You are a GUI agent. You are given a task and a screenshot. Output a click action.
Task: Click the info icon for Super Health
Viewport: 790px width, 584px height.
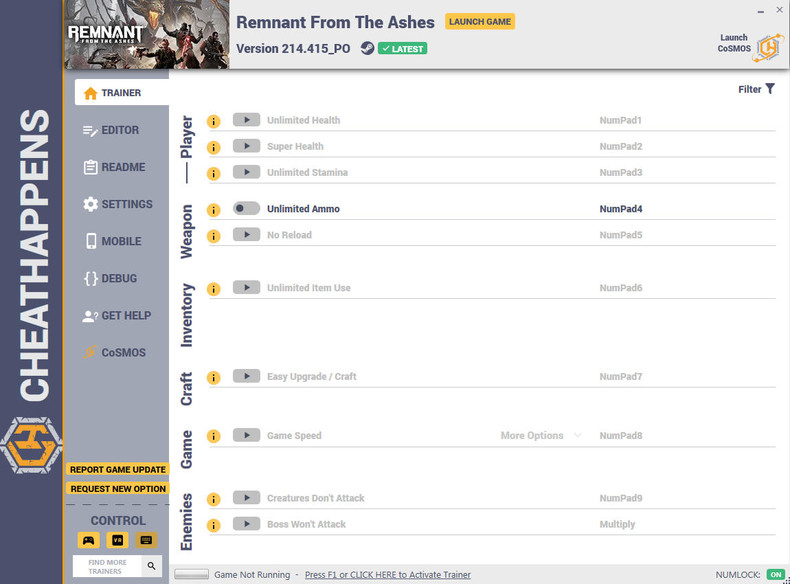214,148
